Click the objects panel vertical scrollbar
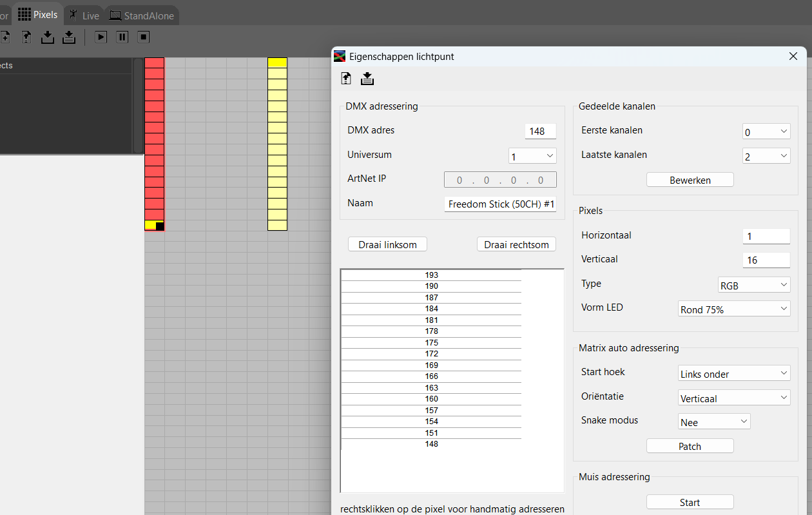 pyautogui.click(x=138, y=106)
